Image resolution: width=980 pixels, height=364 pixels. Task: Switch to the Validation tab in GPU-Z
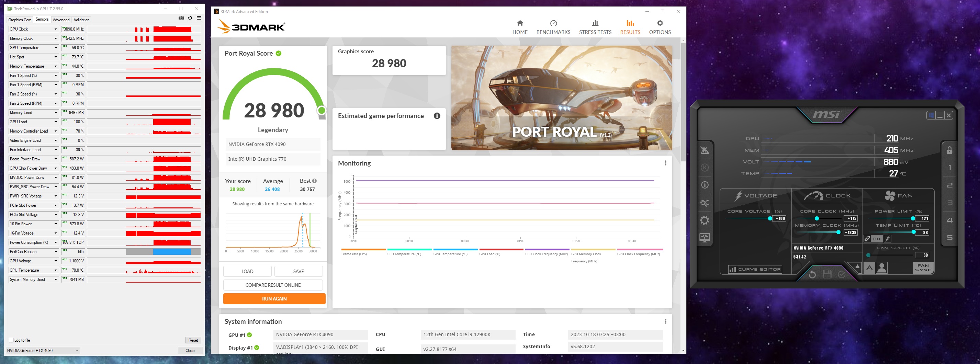coord(82,20)
